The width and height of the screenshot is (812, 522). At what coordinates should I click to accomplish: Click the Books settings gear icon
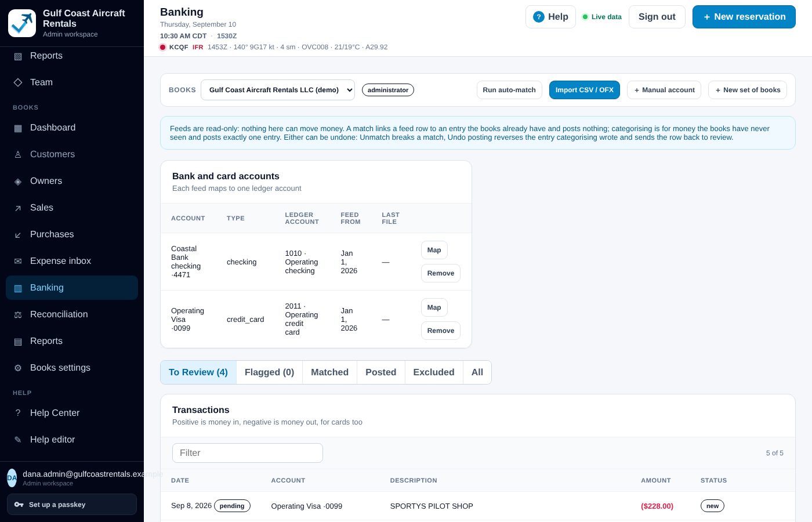[18, 368]
